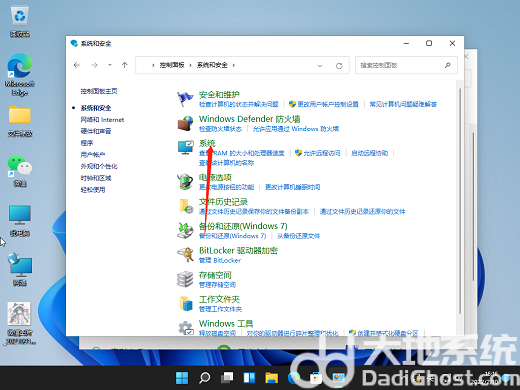The width and height of the screenshot is (520, 390).
Task: Click 从备份还原文件 link
Action: click(298, 236)
